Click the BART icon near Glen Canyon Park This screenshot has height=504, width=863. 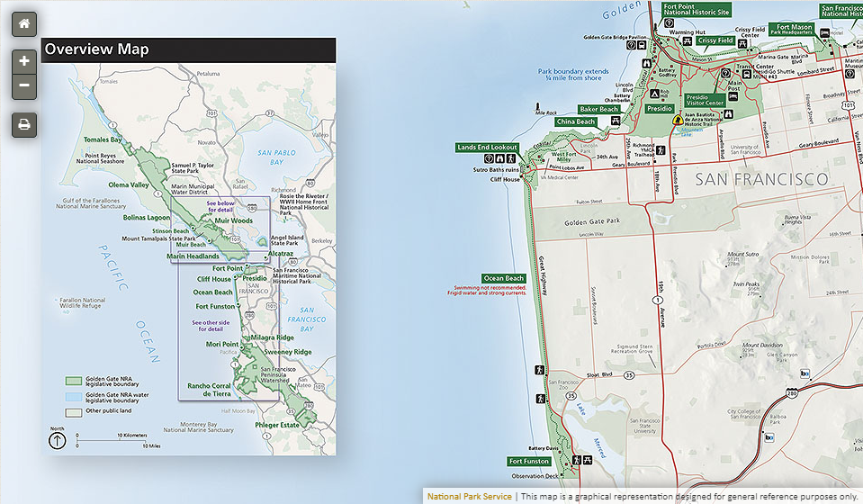point(805,373)
